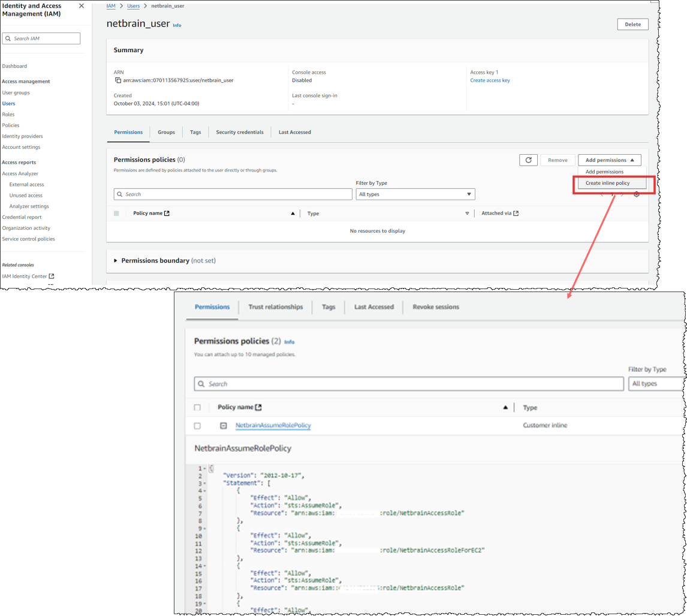Switch to the Tags tab of netbrain_user
The image size is (687, 616).
pyautogui.click(x=195, y=132)
